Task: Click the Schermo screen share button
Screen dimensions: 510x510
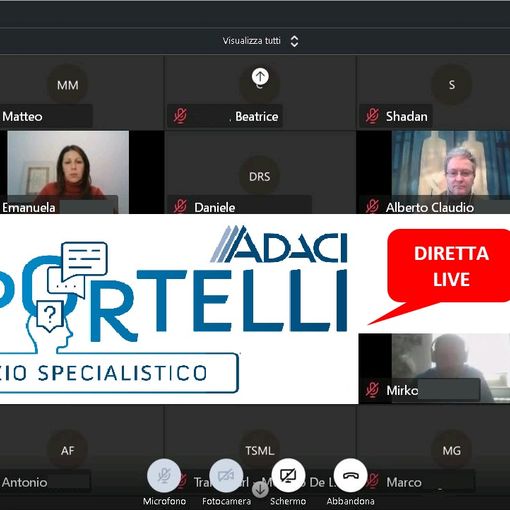Action: (288, 475)
